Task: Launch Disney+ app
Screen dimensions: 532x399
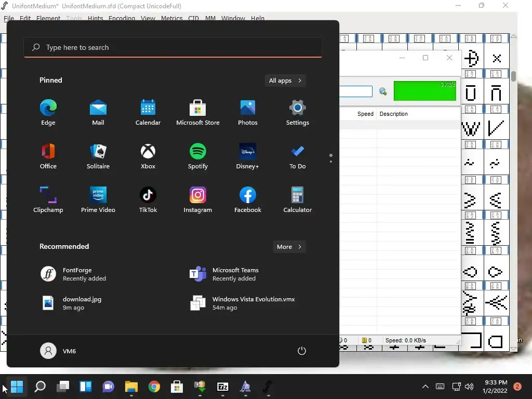Action: coord(248,156)
